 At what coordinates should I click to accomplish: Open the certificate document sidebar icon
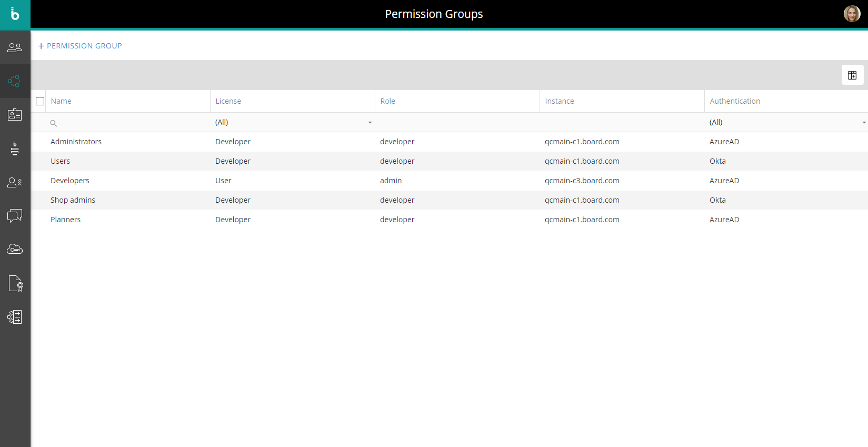15,283
